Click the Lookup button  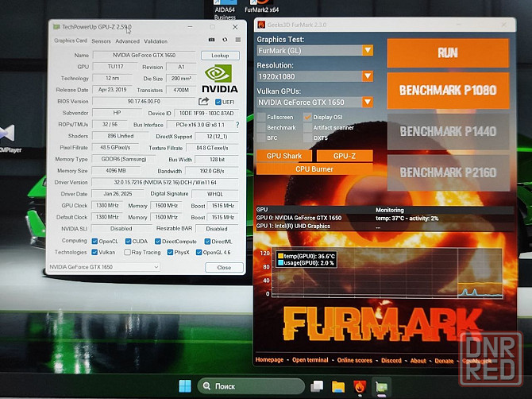click(x=220, y=56)
